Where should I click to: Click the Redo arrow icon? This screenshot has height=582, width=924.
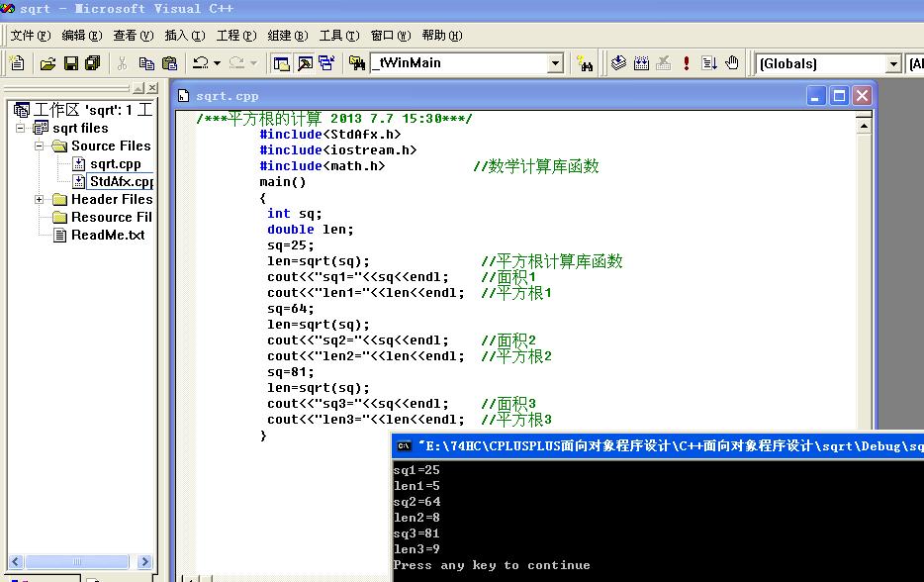[236, 63]
